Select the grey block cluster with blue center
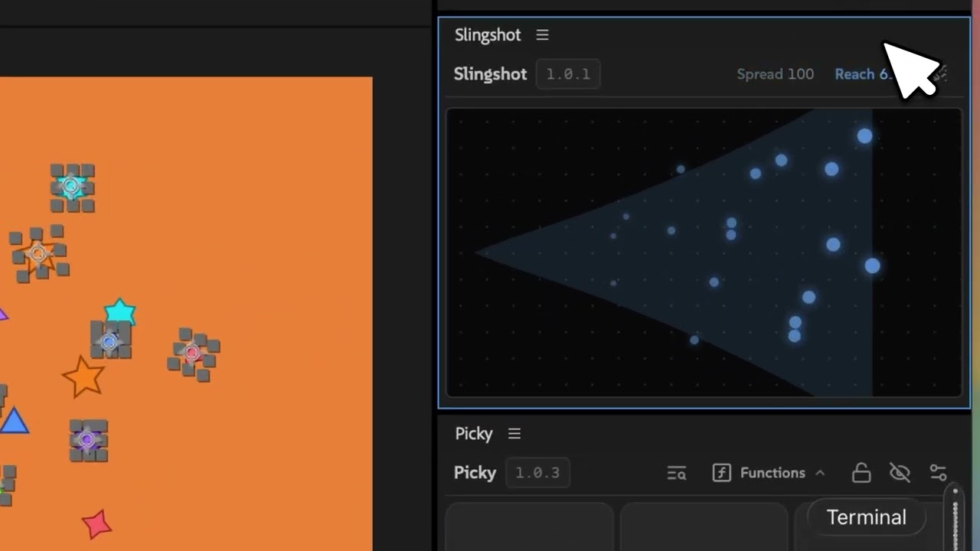 coord(110,341)
